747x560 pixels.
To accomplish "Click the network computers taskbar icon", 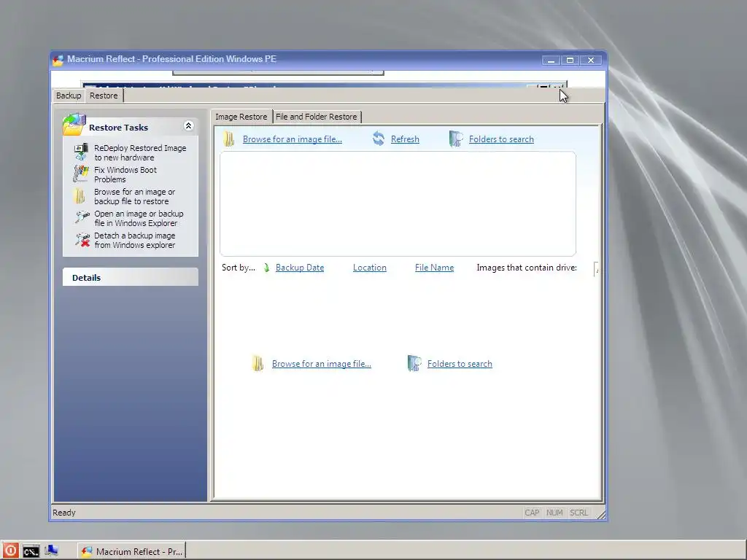I will 52,551.
